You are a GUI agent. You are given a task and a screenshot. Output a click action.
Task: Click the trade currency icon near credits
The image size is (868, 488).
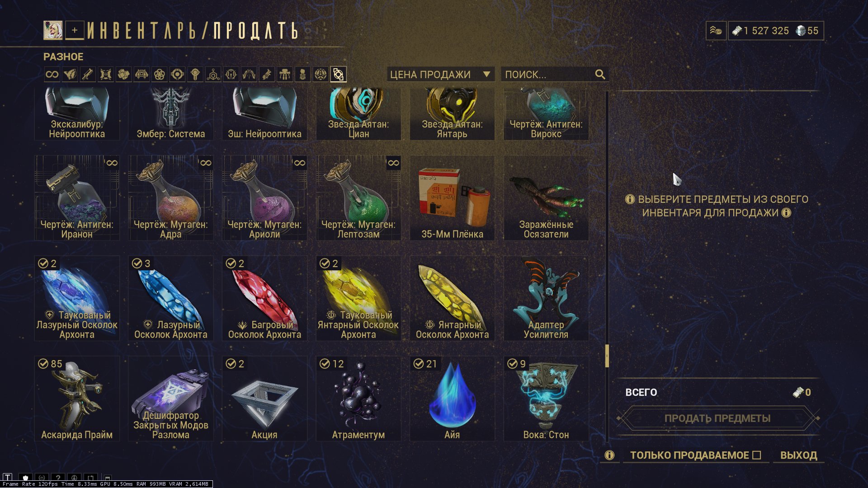716,31
